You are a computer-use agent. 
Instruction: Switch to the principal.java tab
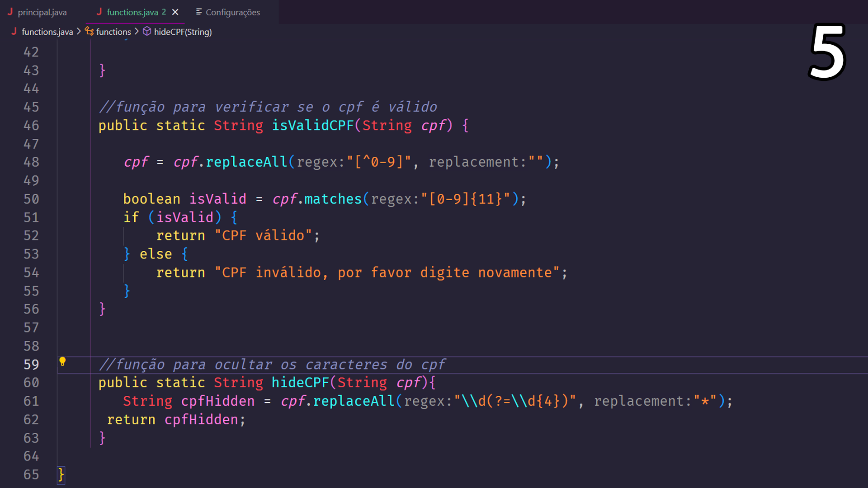tap(37, 12)
